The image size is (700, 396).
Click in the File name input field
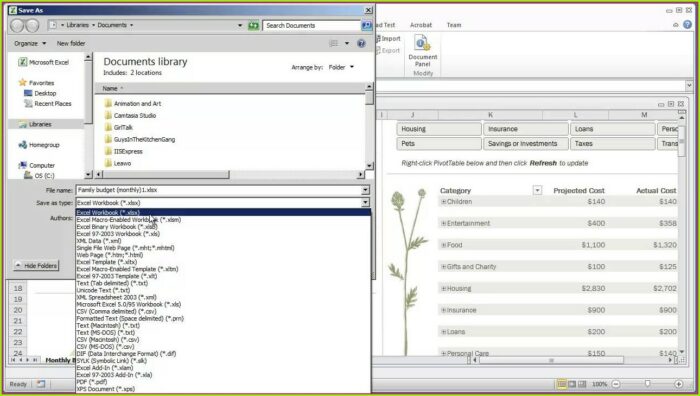pos(218,190)
